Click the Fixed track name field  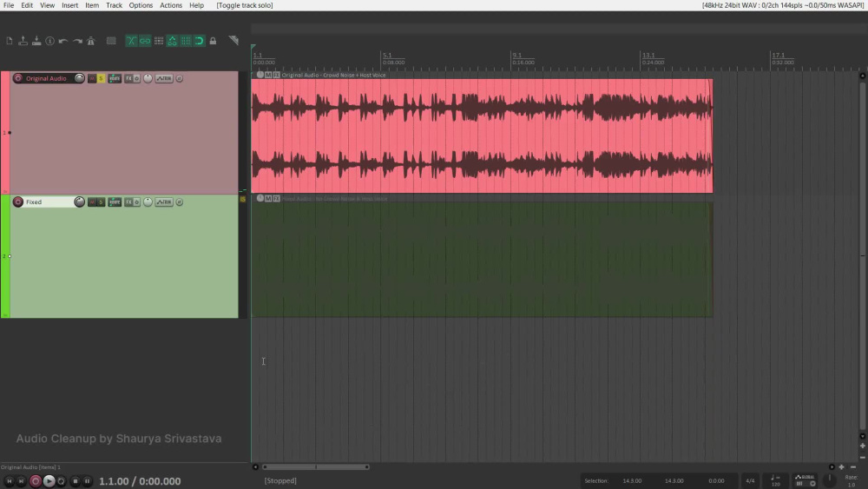click(49, 202)
